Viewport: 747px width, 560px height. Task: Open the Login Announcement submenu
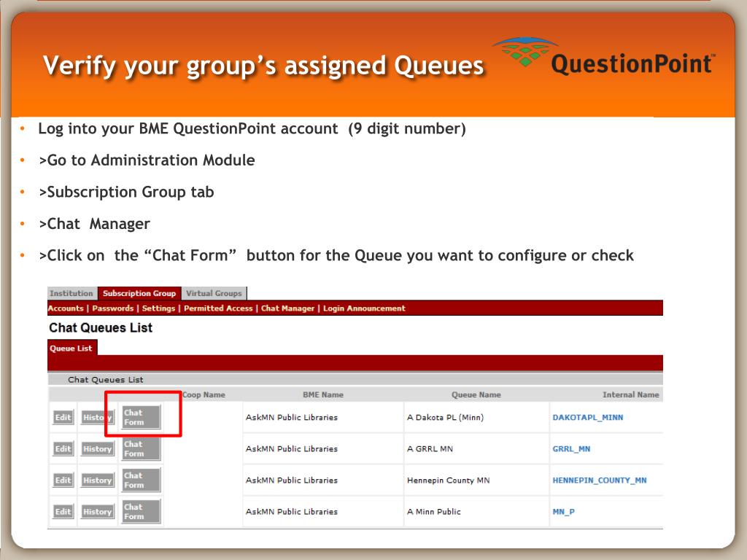[x=364, y=308]
